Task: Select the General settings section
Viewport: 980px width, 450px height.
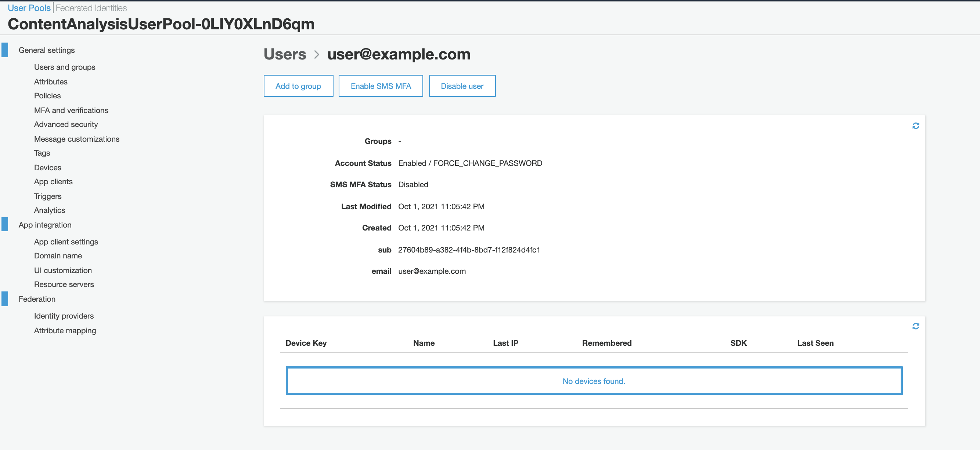Action: 46,50
